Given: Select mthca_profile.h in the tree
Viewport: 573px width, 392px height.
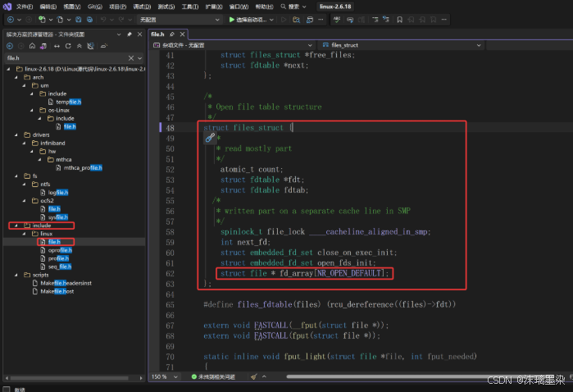Looking at the screenshot, I should (x=83, y=168).
